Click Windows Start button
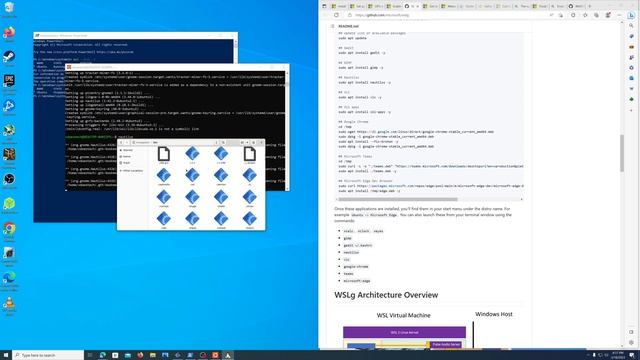 click(x=6, y=355)
